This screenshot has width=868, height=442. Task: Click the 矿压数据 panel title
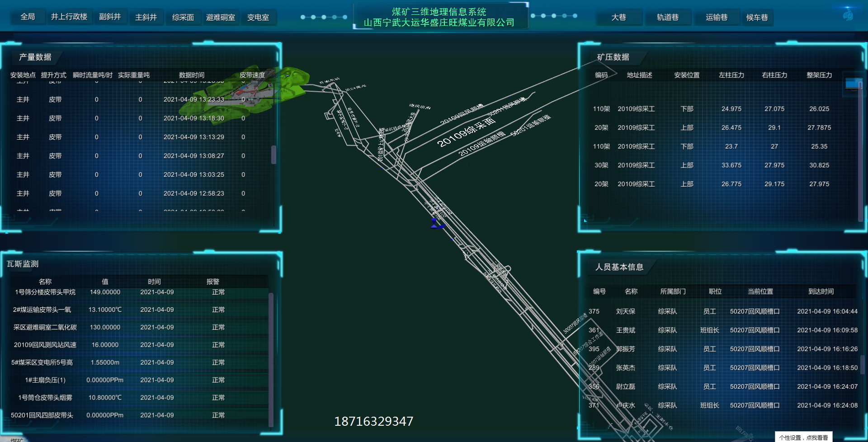(613, 57)
